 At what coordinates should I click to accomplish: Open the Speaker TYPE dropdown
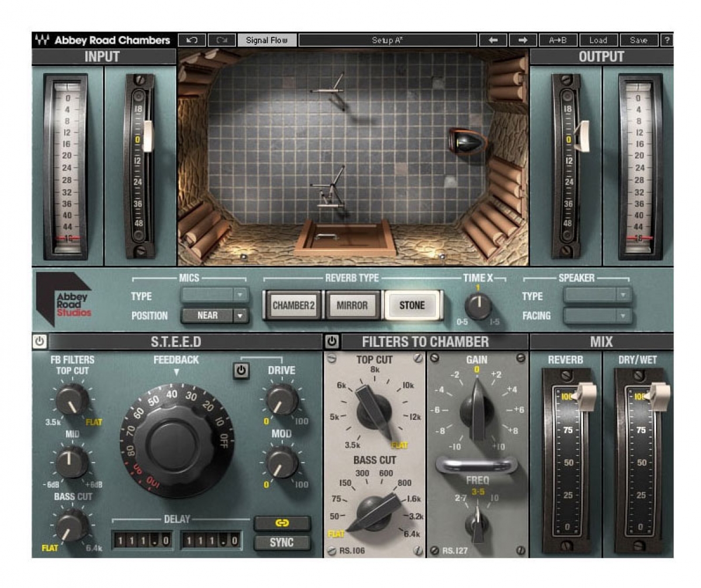pyautogui.click(x=598, y=295)
